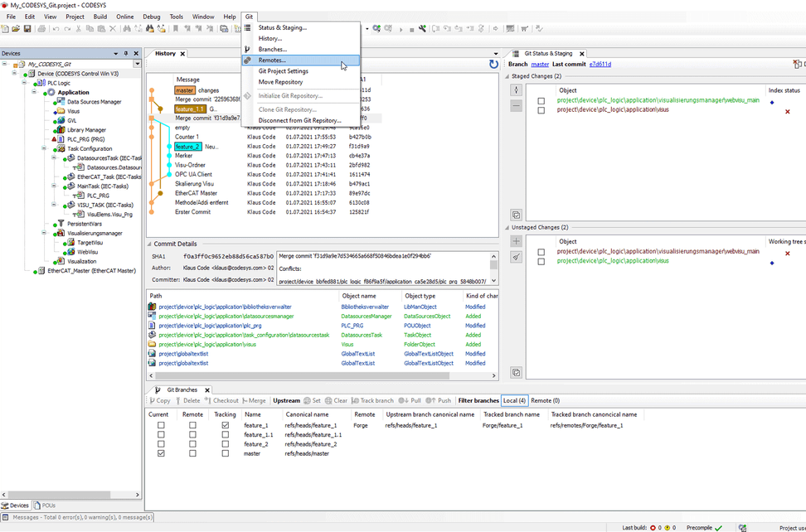806x532 pixels.
Task: Click the Checkout button in Git Branches
Action: [221, 400]
